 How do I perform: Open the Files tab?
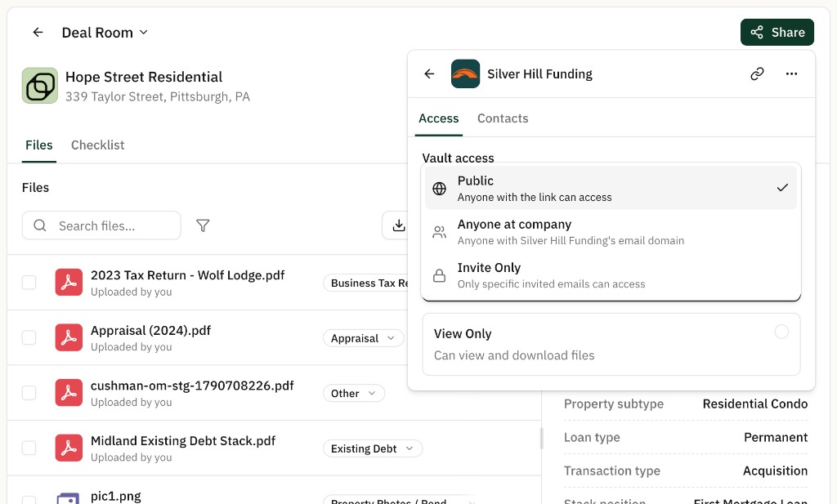pos(39,145)
